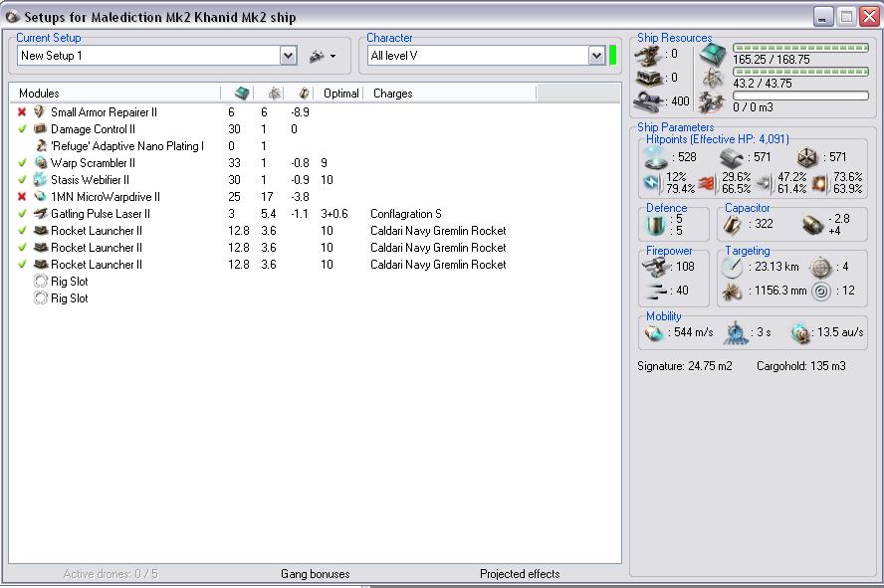Toggle the green check on Stasis Webifier II

point(22,180)
